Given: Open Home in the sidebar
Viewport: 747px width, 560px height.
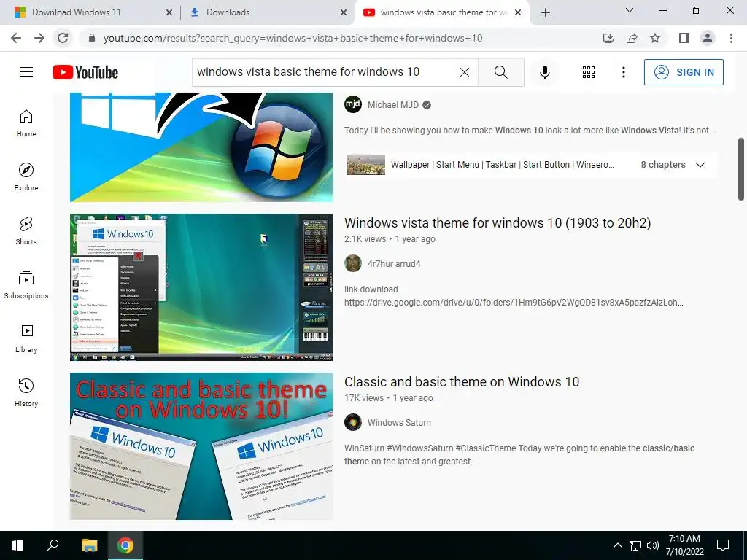Looking at the screenshot, I should (x=26, y=123).
